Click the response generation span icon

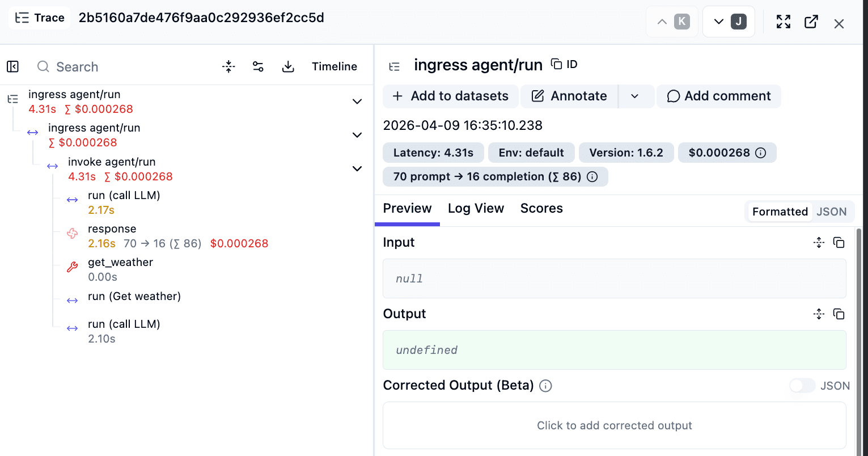point(72,233)
